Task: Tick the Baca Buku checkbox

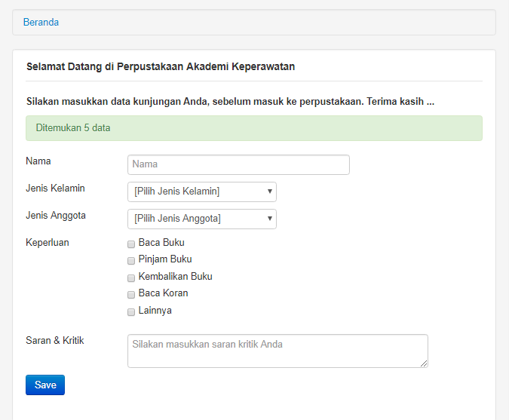Action: [x=131, y=244]
